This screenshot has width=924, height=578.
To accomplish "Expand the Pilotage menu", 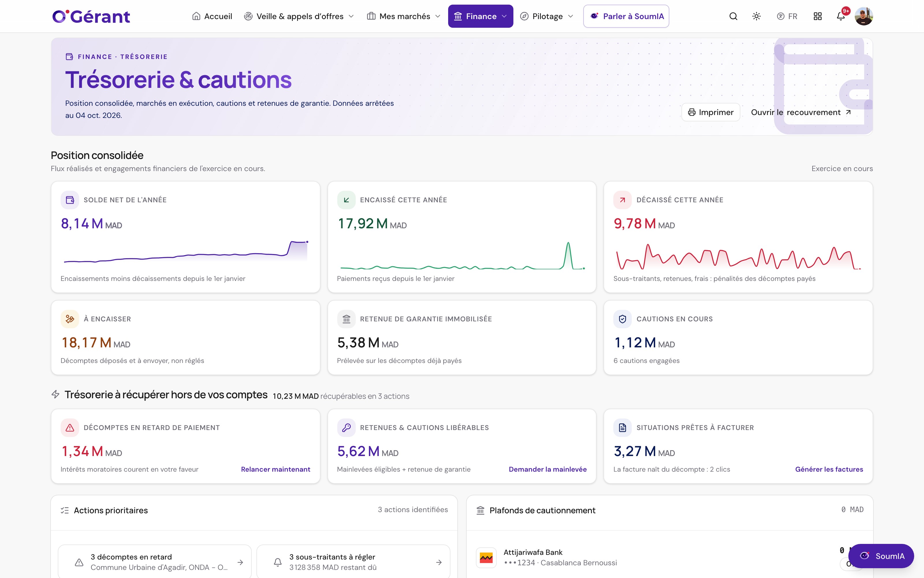I will tap(547, 16).
